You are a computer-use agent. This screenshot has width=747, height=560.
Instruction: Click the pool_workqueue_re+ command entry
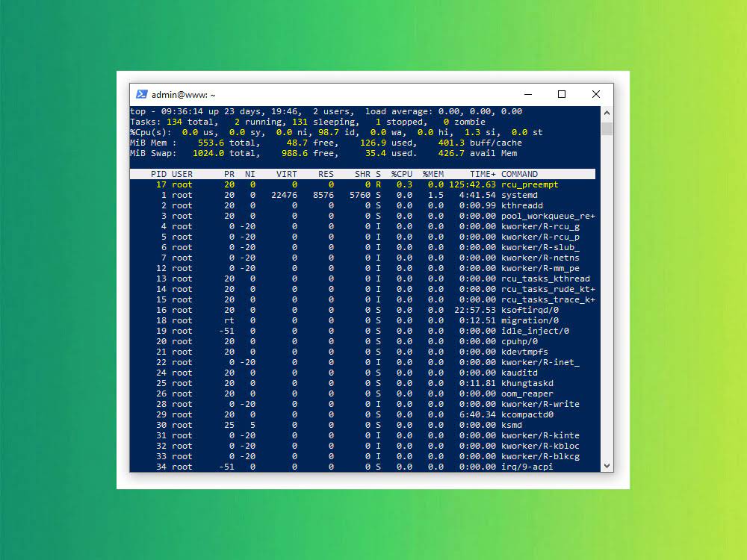click(x=548, y=217)
